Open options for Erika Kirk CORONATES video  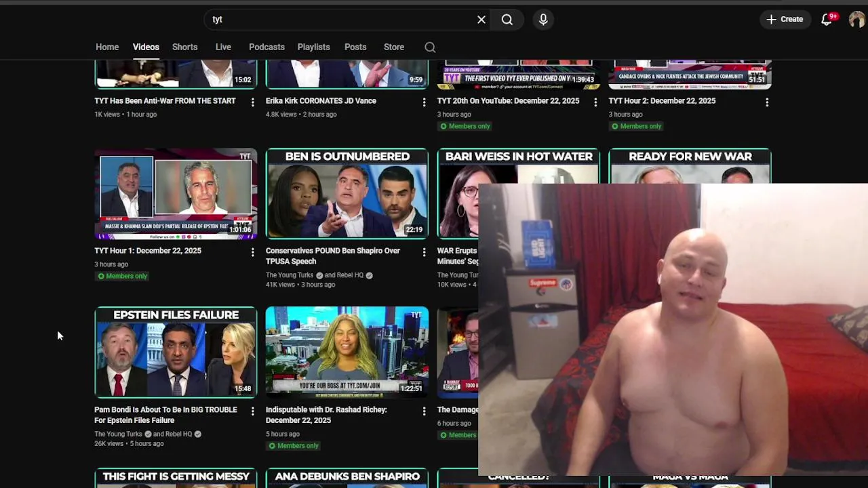click(424, 102)
